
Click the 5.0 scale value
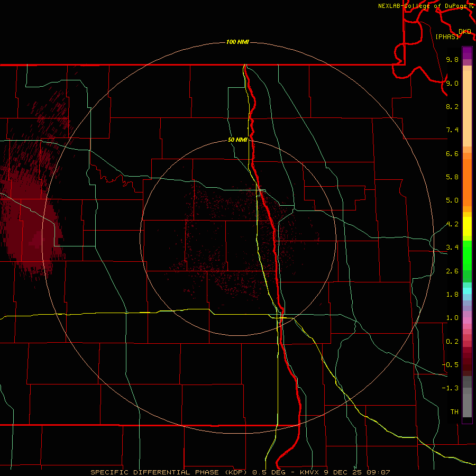(x=452, y=200)
